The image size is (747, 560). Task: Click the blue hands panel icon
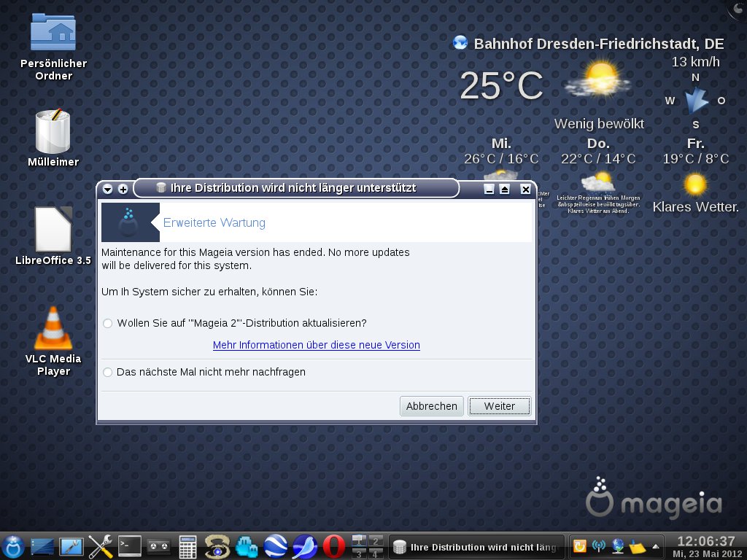pos(247,546)
